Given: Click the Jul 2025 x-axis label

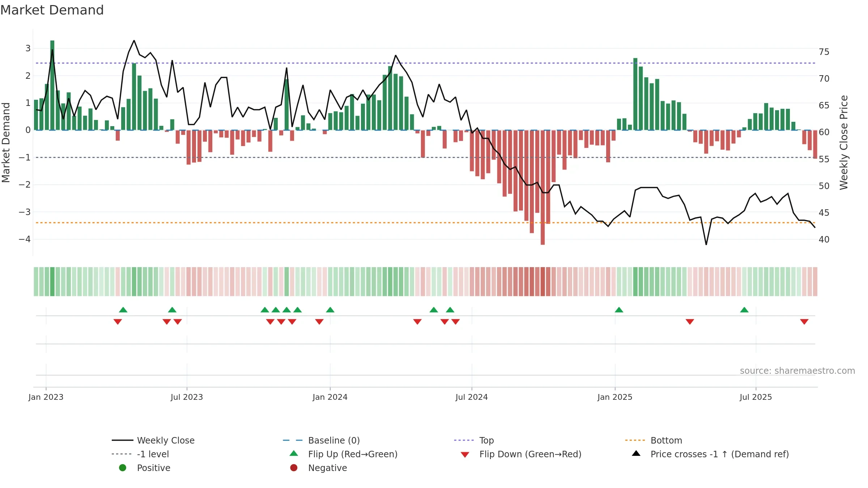Looking at the screenshot, I should pyautogui.click(x=756, y=397).
